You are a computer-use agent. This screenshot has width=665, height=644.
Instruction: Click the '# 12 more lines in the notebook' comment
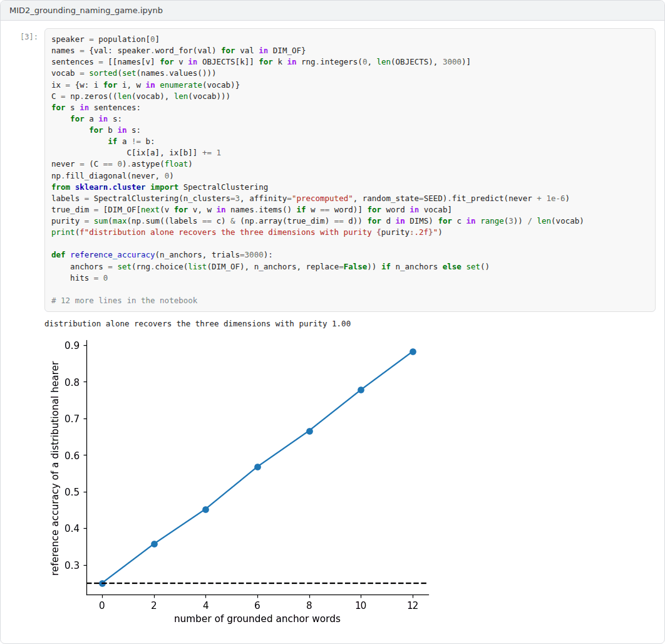pyautogui.click(x=124, y=300)
